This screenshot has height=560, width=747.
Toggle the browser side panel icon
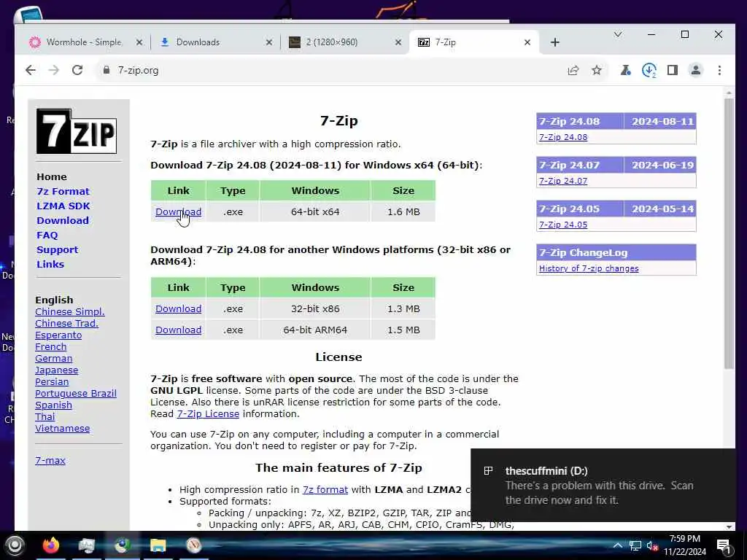(672, 71)
